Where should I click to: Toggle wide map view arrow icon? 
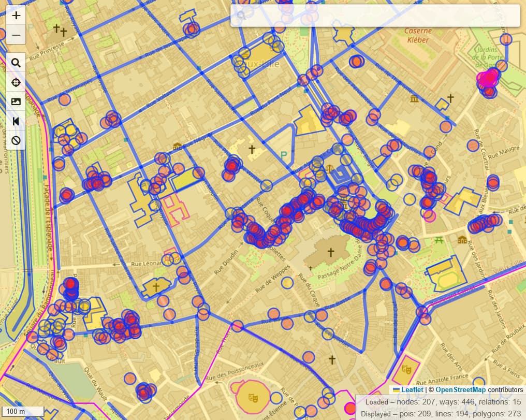pyautogui.click(x=16, y=121)
